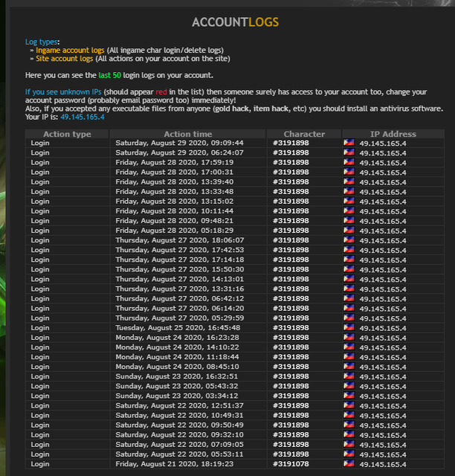Click flag icon in the August 27 06:14:20 row
This screenshot has height=476, width=455.
pos(349,307)
